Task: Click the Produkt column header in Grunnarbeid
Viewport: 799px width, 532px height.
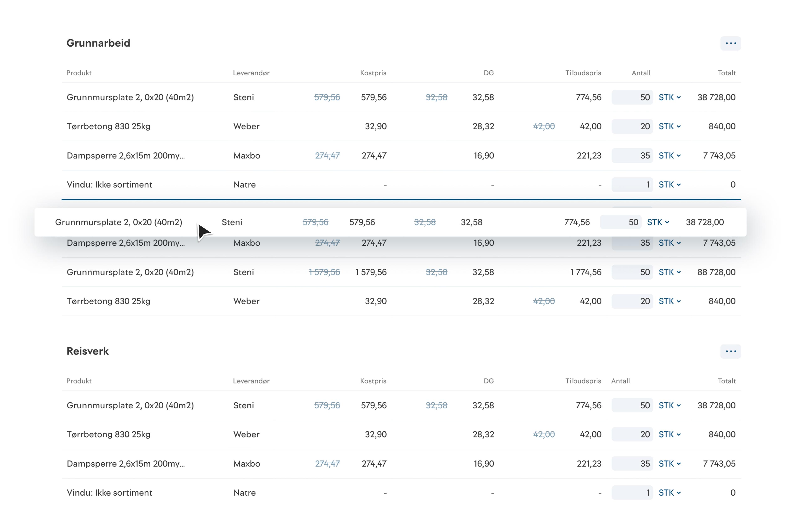Action: coord(79,73)
